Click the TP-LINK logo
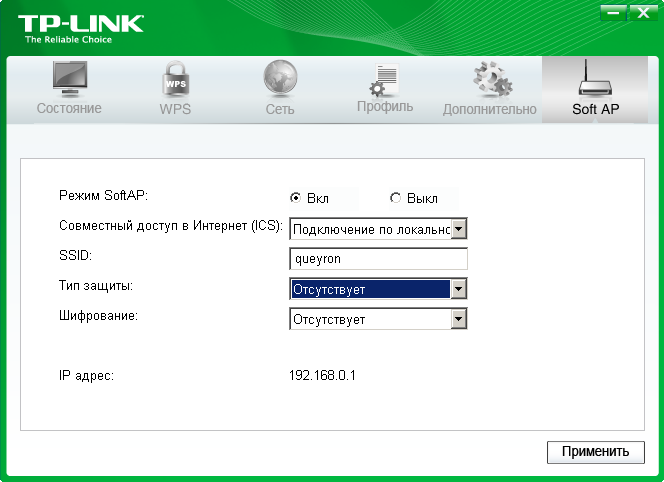Viewport: 664px width, 482px height. 80,24
